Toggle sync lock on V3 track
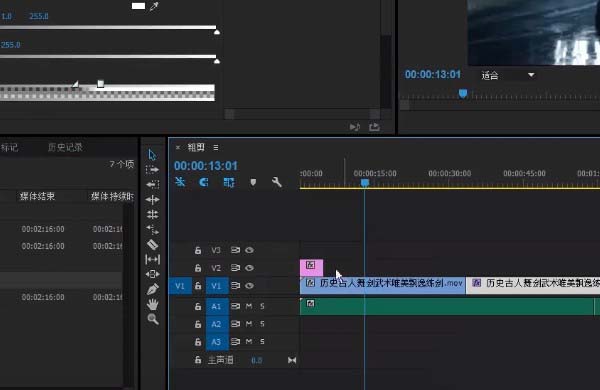Screen dimensions: 600x390 pyautogui.click(x=235, y=250)
